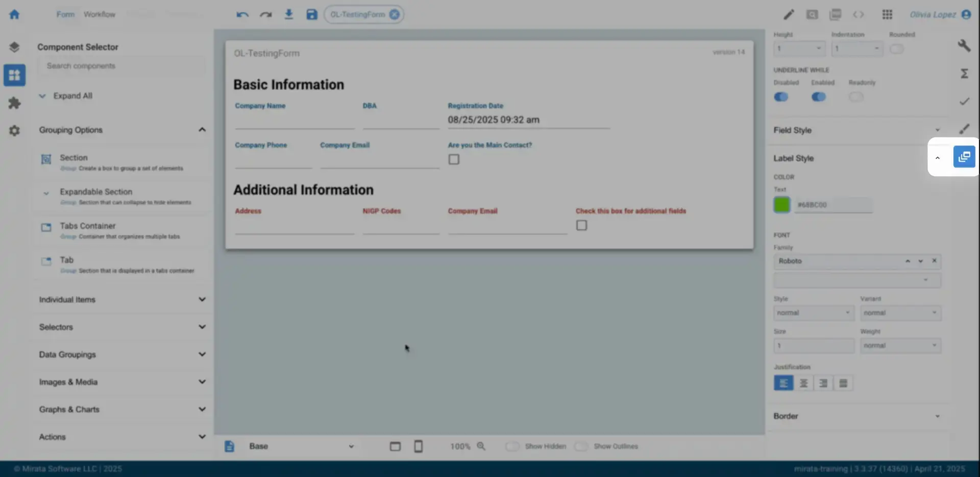Open the code view icon in top toolbar
The image size is (980, 477).
tap(859, 14)
